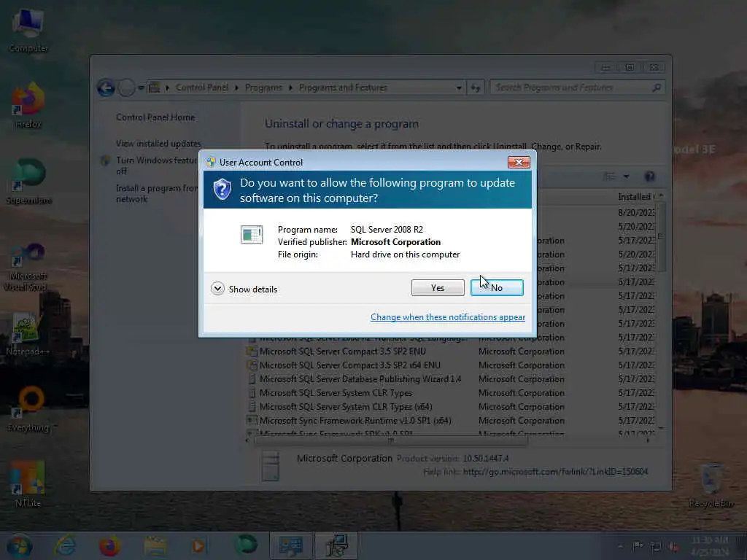The height and width of the screenshot is (560, 747).
Task: Click the Programs breadcrumb
Action: pyautogui.click(x=263, y=87)
